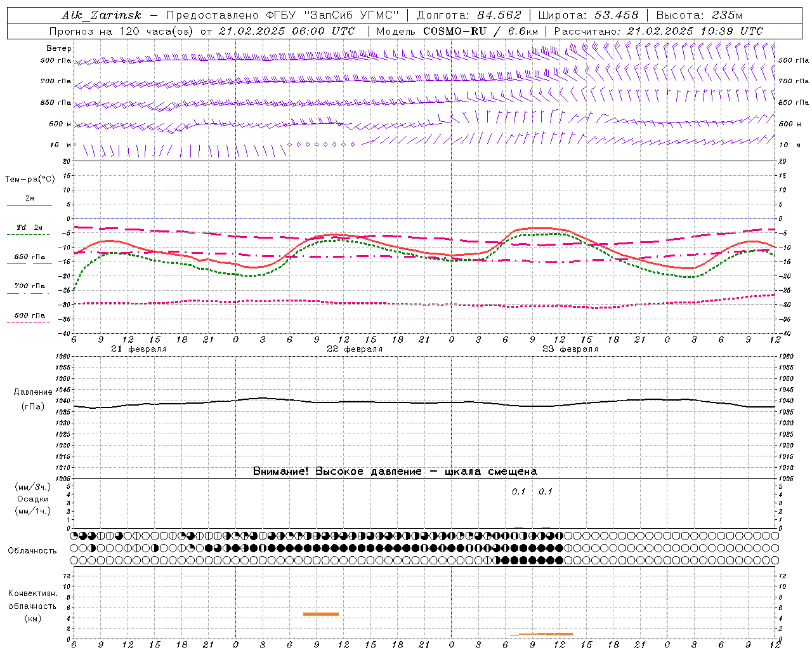
Task: Click the Рассчитано: 21.02.2025 10:39 UTC text
Action: [658, 31]
